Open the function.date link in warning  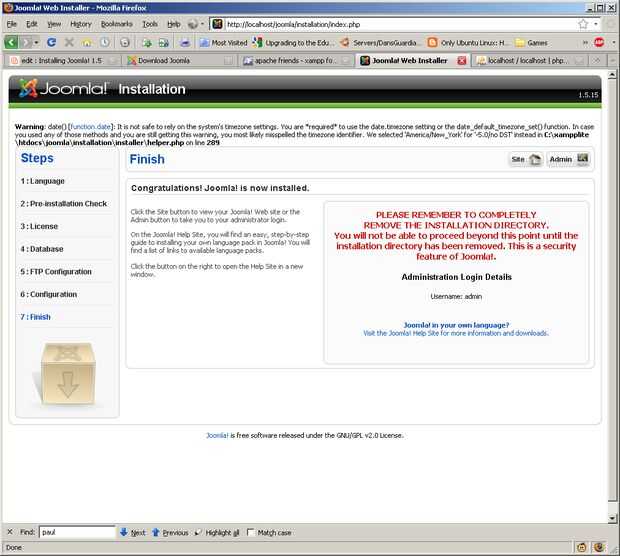[x=91, y=127]
